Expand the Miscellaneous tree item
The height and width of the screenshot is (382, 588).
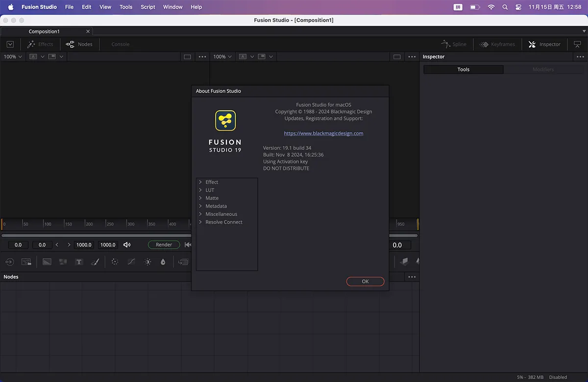tap(200, 214)
